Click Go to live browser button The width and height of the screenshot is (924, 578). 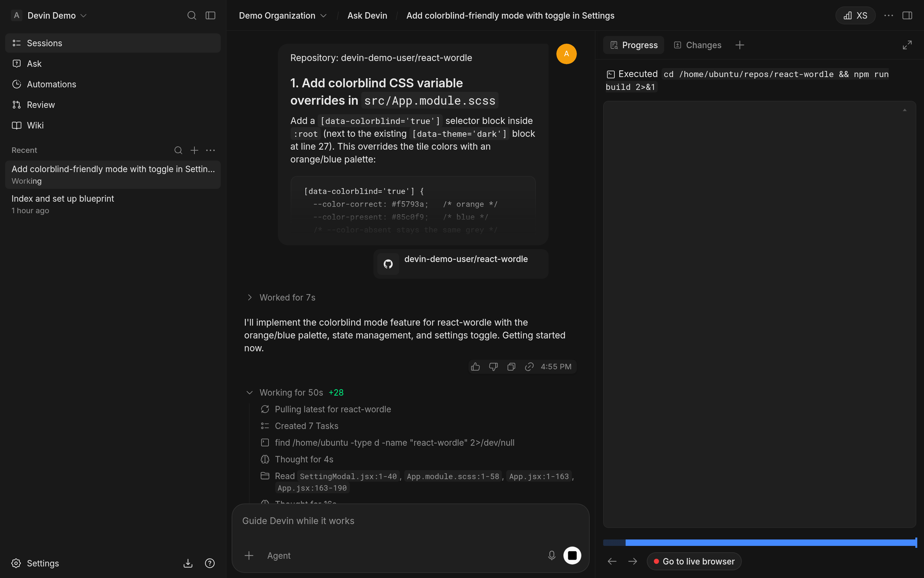(x=694, y=561)
